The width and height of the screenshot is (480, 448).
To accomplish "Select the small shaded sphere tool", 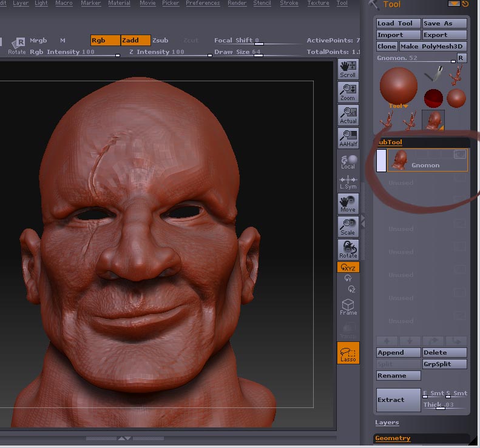I will (x=456, y=98).
